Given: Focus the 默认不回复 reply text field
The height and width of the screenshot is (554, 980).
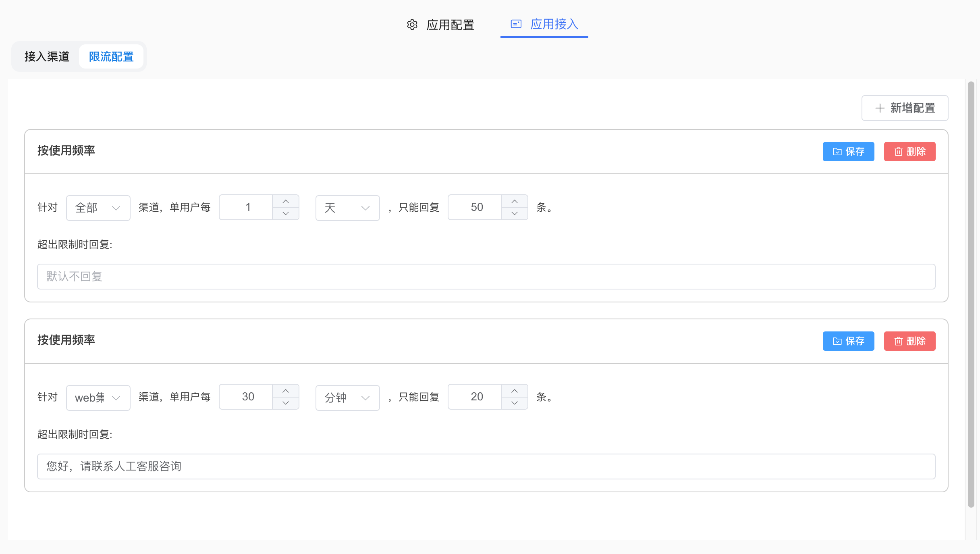Looking at the screenshot, I should click(x=486, y=277).
